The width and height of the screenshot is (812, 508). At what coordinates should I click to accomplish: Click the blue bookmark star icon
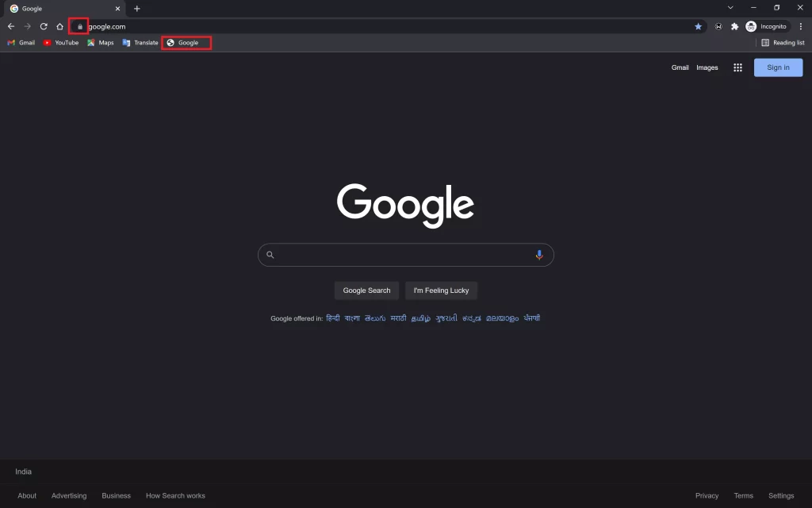tap(698, 26)
